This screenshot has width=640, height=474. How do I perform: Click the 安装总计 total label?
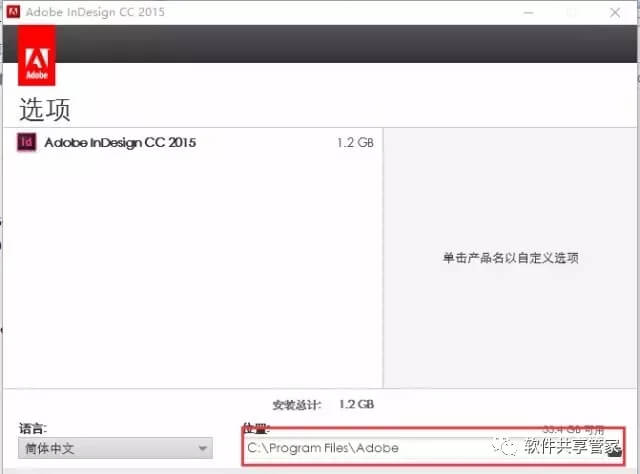[x=297, y=405]
